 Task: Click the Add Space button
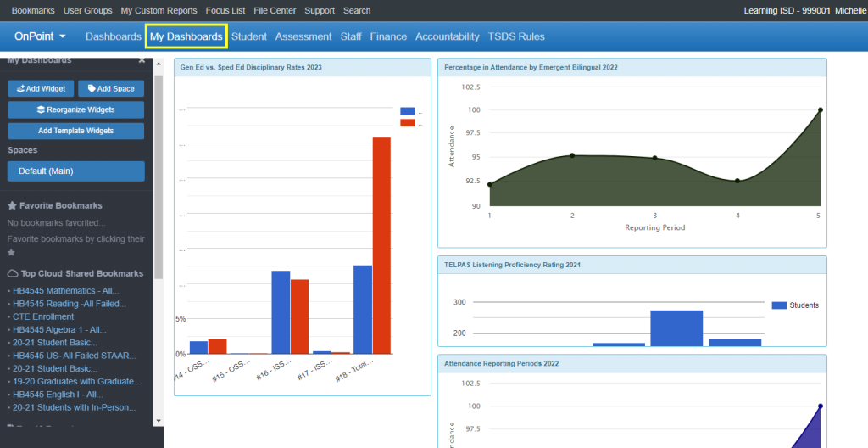tap(111, 89)
